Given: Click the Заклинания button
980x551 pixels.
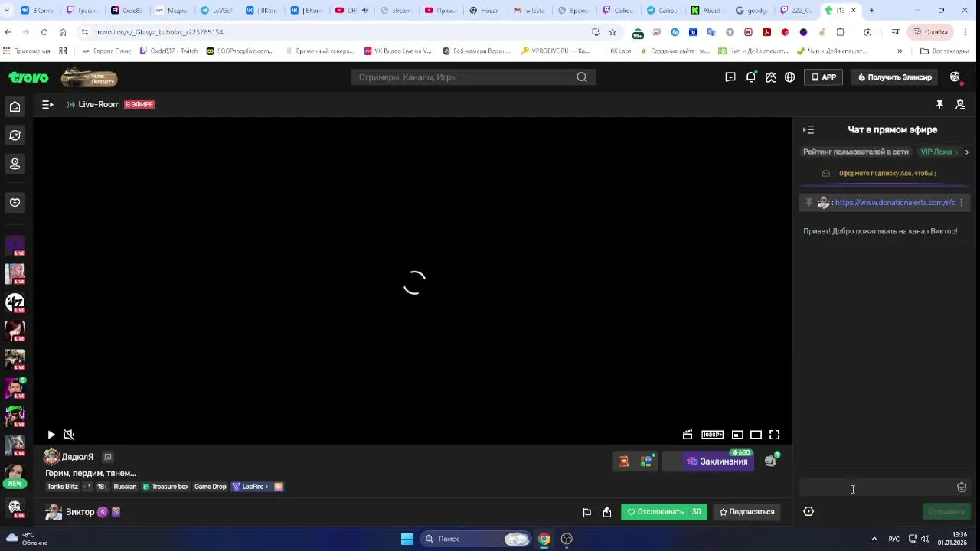Looking at the screenshot, I should click(717, 461).
